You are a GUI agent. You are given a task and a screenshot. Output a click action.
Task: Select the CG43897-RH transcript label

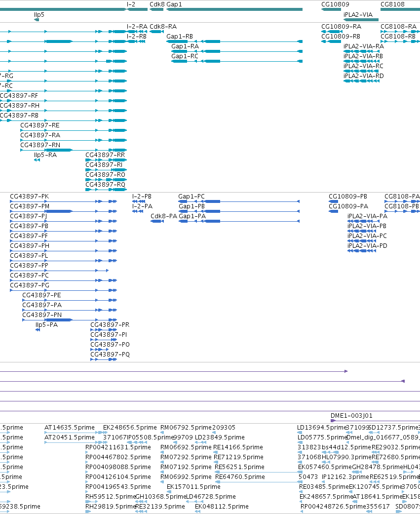pos(20,106)
